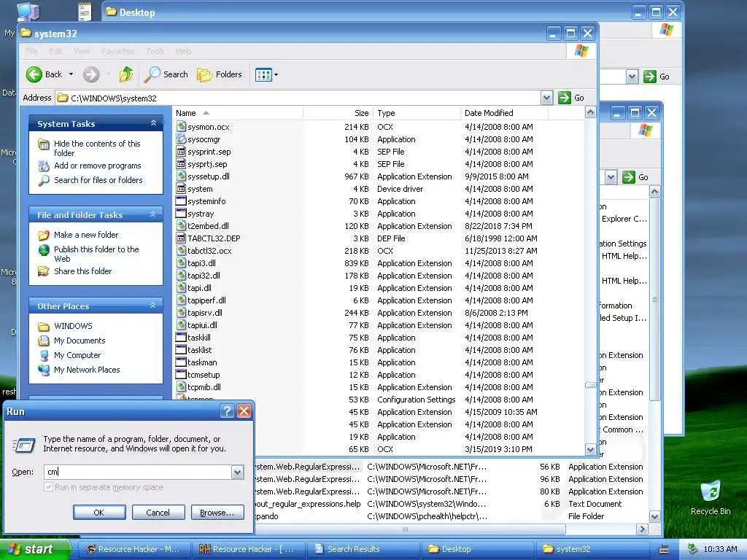Sort by the Type column header
The height and width of the screenshot is (560, 747).
point(417,113)
